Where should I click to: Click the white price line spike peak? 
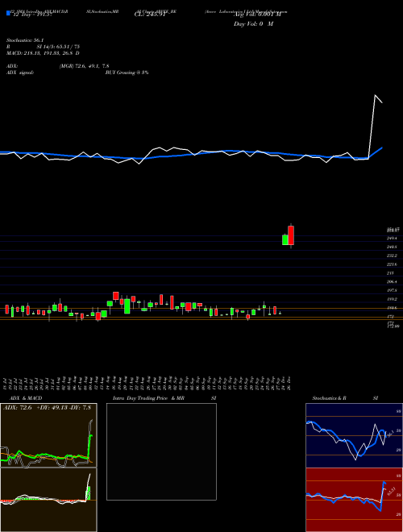click(375, 95)
